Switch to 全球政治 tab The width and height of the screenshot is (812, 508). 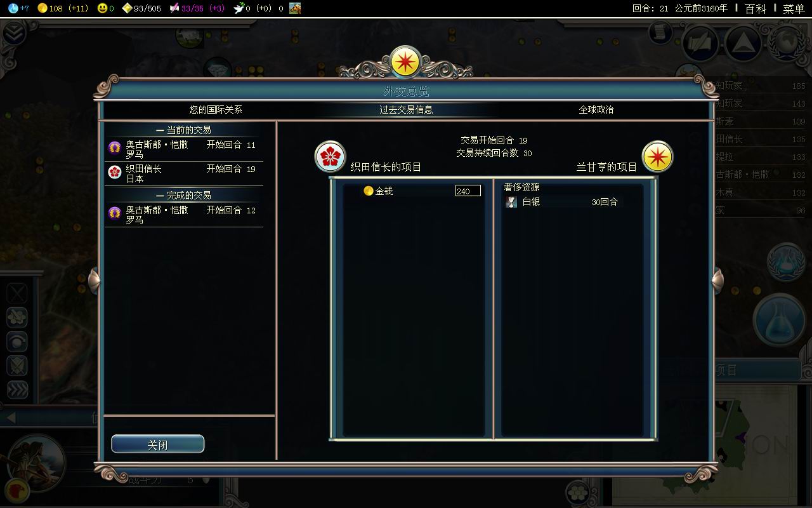(596, 109)
